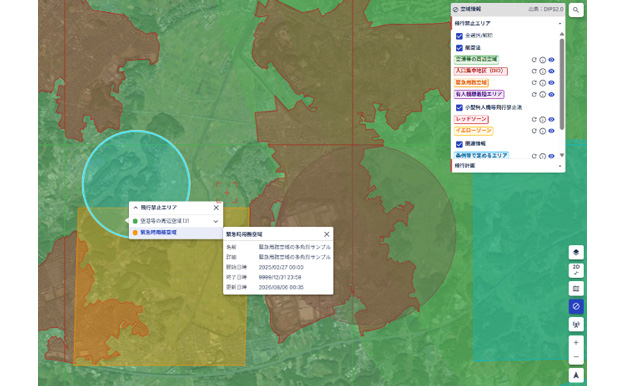Toggle eye icon for イエローゾーン layer
This screenshot has height=386, width=625.
(551, 131)
